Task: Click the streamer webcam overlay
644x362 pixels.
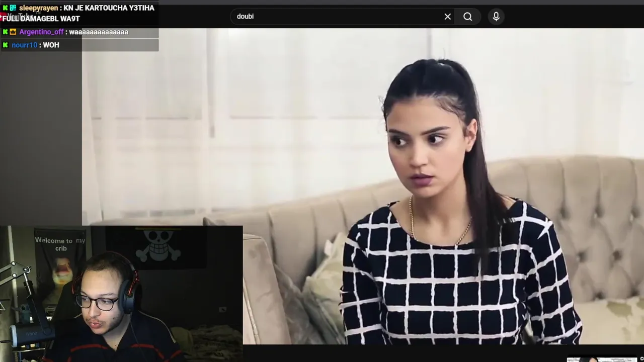Action: [121, 294]
